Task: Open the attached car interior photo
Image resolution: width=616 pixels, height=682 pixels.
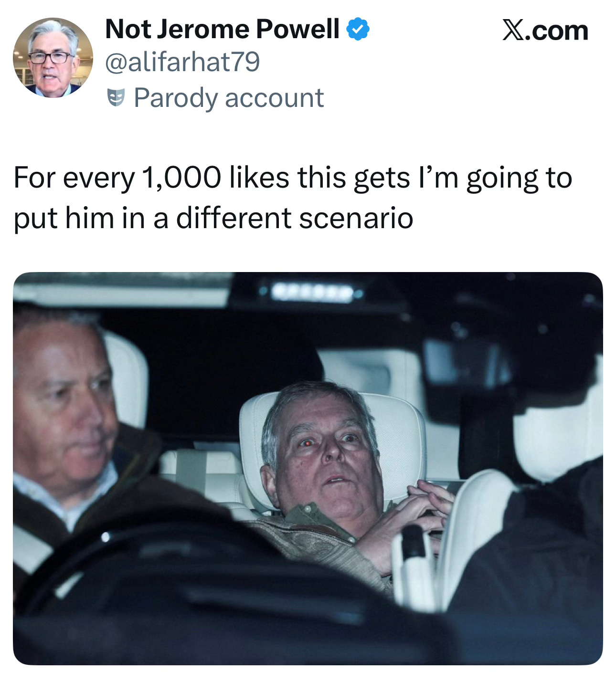Action: pos(308,468)
